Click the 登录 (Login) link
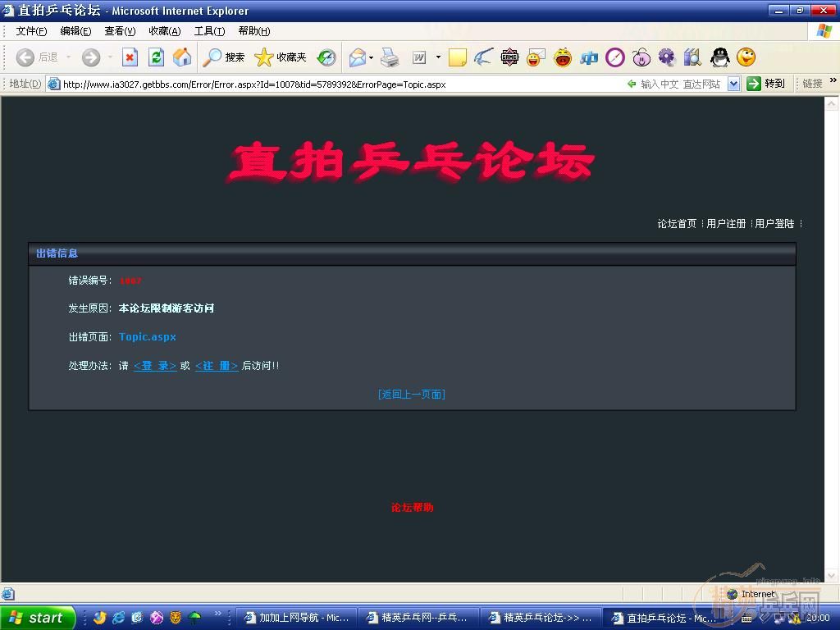This screenshot has height=630, width=840. 154,366
